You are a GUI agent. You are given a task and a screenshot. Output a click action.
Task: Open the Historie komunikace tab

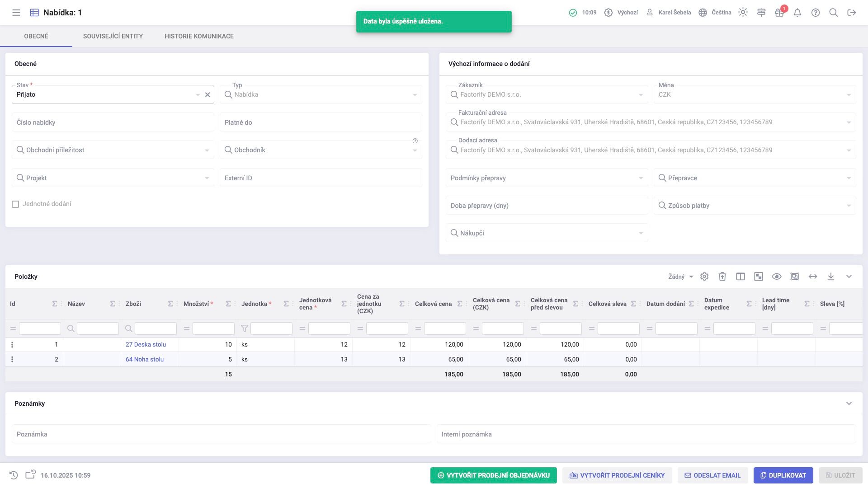pos(199,36)
